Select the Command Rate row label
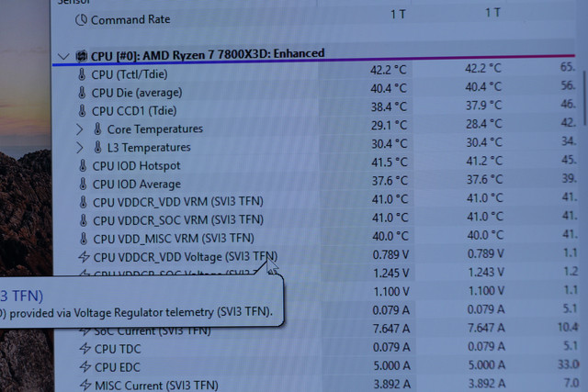Screen dimensions: 588x392 click(130, 19)
